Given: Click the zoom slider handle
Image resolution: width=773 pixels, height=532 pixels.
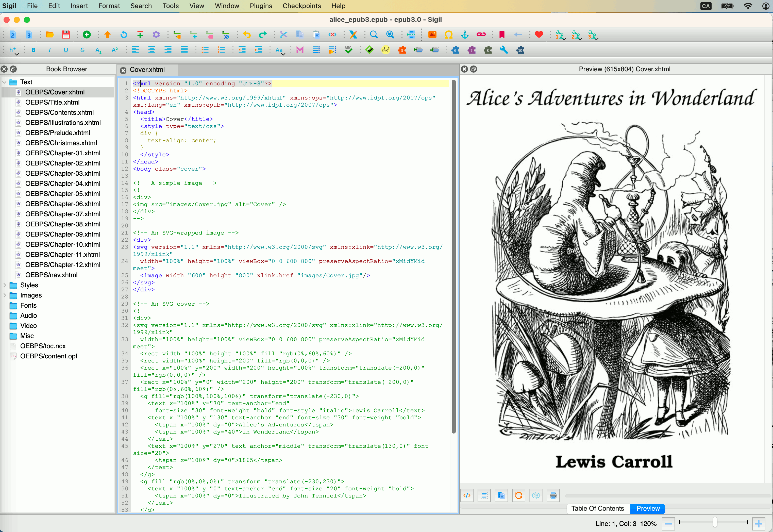Looking at the screenshot, I should (715, 522).
